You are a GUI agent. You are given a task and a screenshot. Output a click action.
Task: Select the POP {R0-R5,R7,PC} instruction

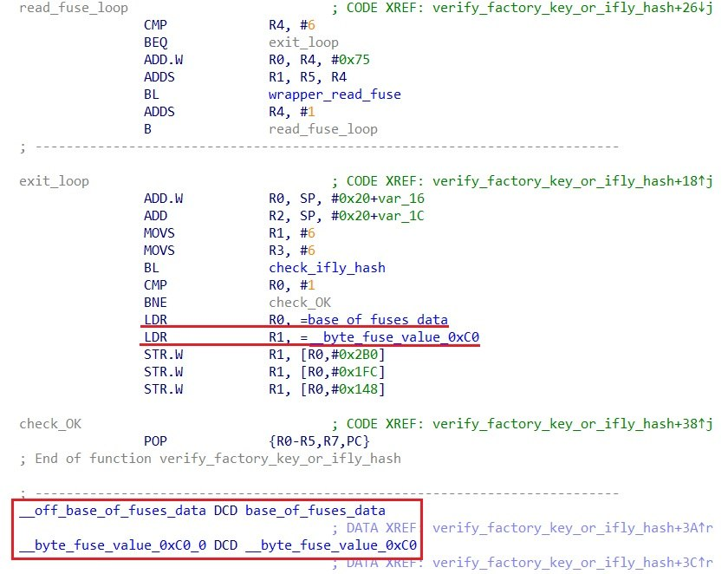(x=257, y=441)
